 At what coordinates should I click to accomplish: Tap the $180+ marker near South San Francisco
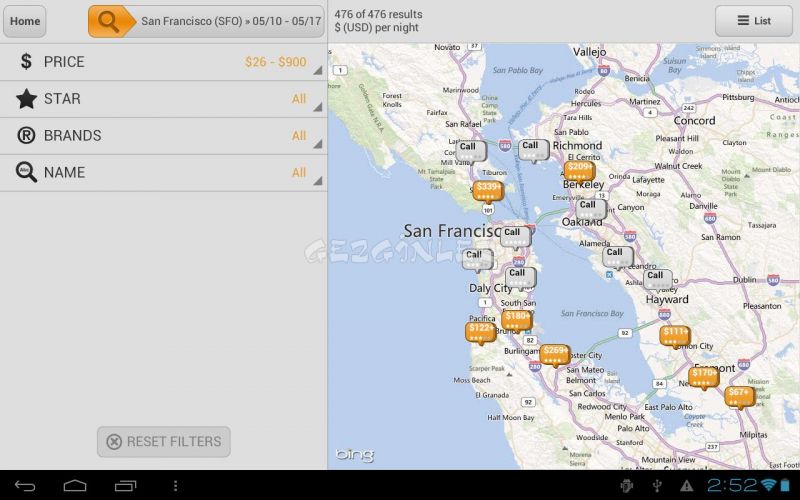(x=517, y=321)
